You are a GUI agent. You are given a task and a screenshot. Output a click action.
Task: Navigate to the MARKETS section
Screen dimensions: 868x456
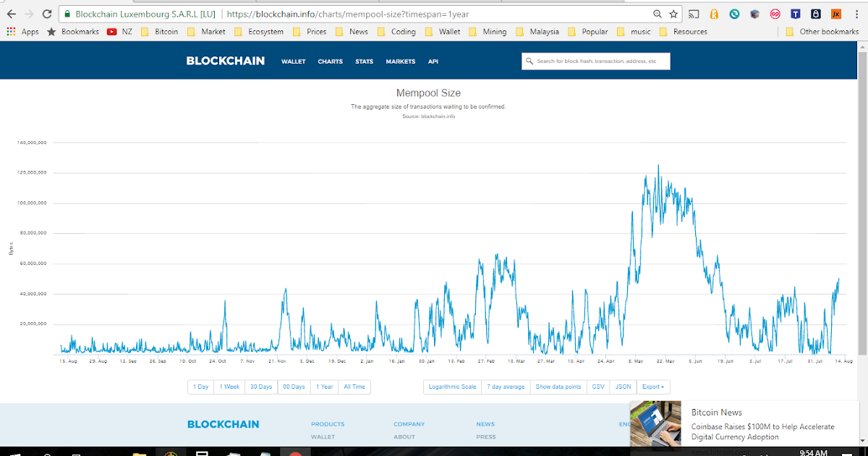point(400,62)
